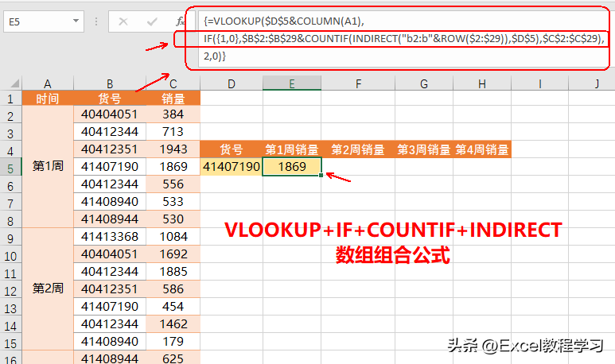Select merged cell 第1周
The image size is (615, 364).
[48, 167]
